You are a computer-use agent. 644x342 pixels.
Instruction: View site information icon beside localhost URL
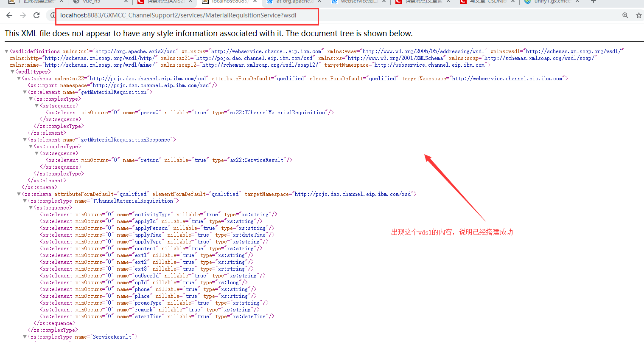53,15
